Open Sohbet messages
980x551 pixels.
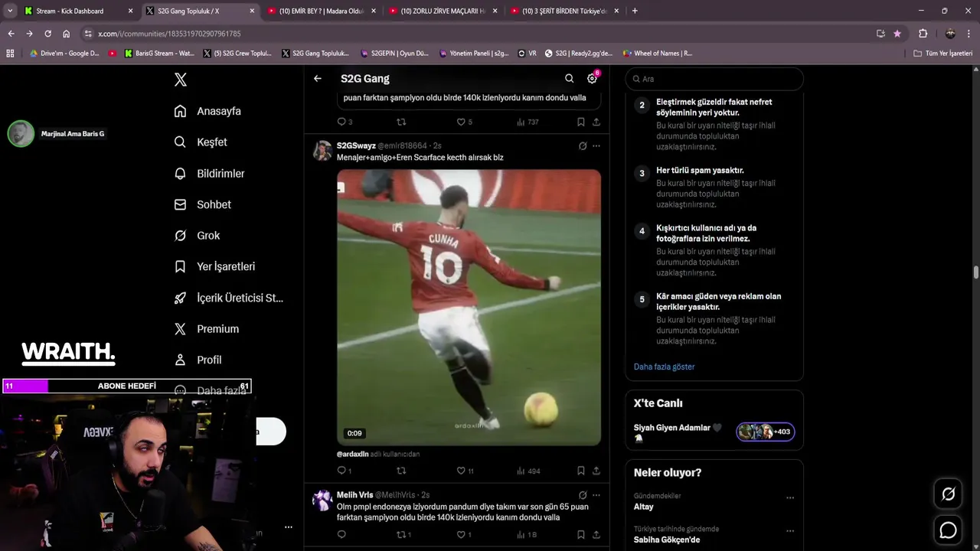(x=202, y=204)
